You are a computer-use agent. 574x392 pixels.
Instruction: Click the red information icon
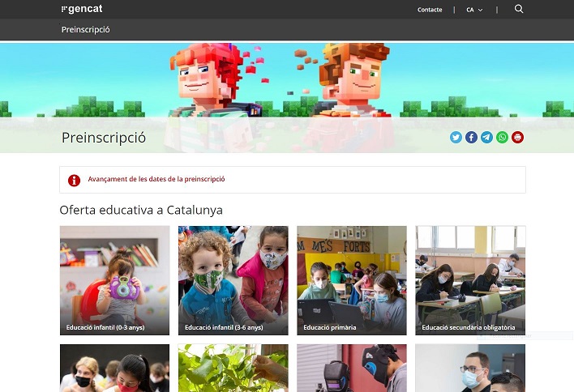[74, 181]
